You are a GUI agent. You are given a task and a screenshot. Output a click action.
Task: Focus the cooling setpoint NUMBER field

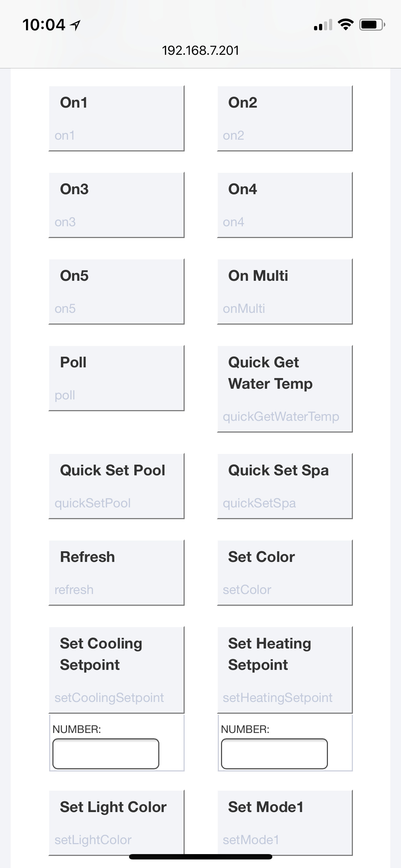(x=106, y=754)
